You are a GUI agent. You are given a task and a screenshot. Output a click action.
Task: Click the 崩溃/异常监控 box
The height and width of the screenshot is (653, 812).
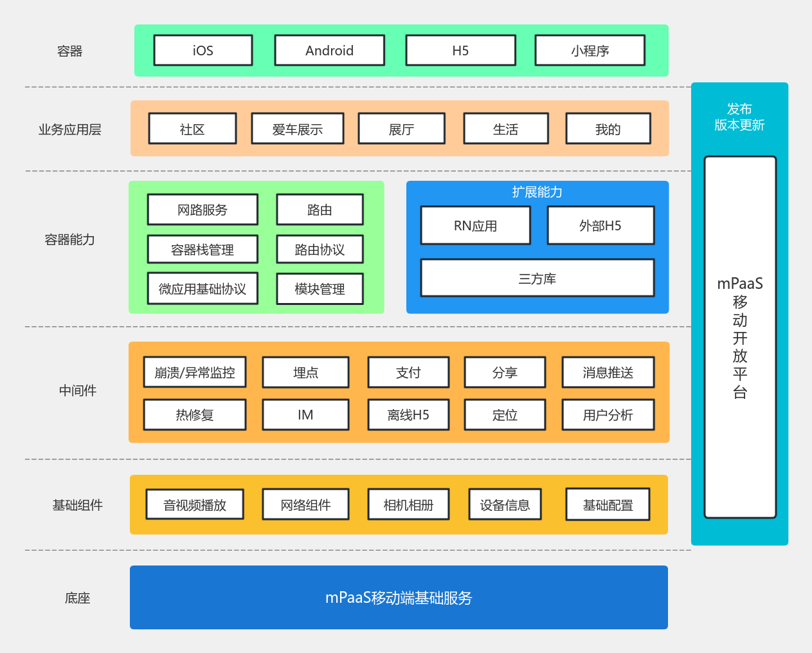(195, 372)
